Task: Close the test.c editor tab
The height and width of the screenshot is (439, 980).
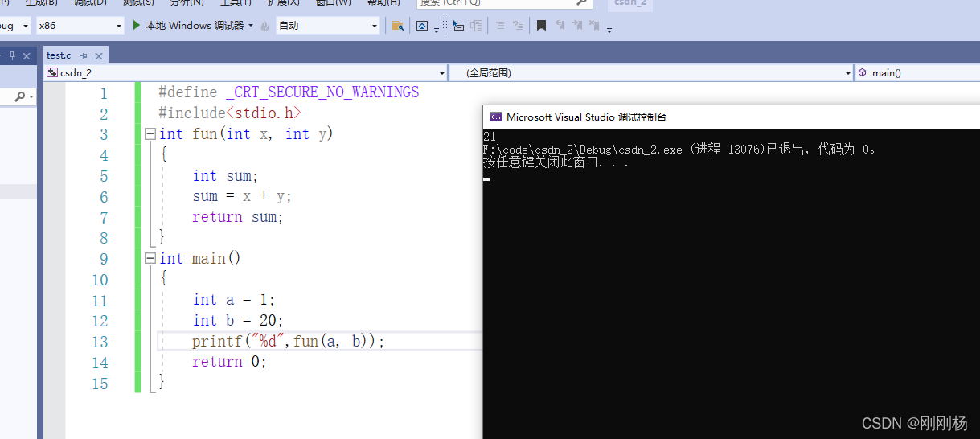Action: [x=99, y=55]
